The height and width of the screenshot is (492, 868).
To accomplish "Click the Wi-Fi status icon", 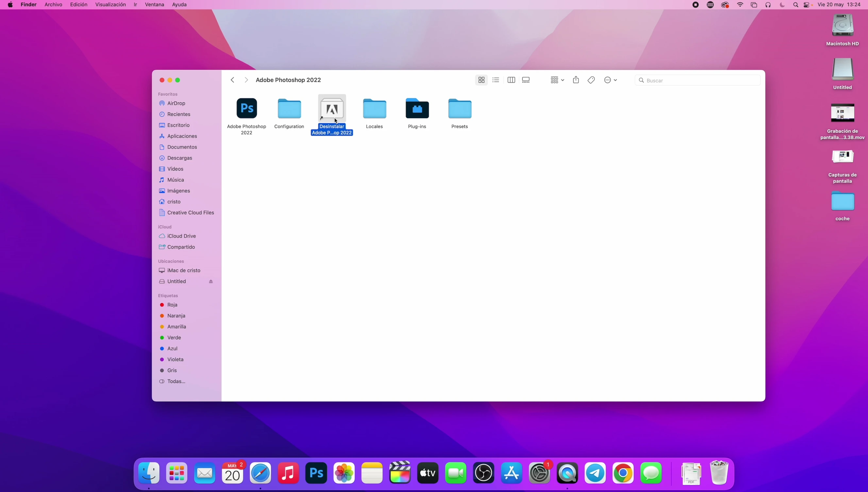I will point(740,5).
